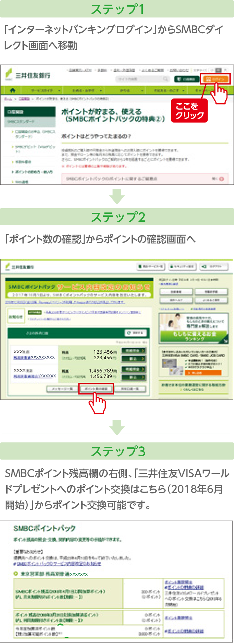The image size is (234, 644).
Task: Click the first point balance inquiry link in step 3
Action: 179,582
